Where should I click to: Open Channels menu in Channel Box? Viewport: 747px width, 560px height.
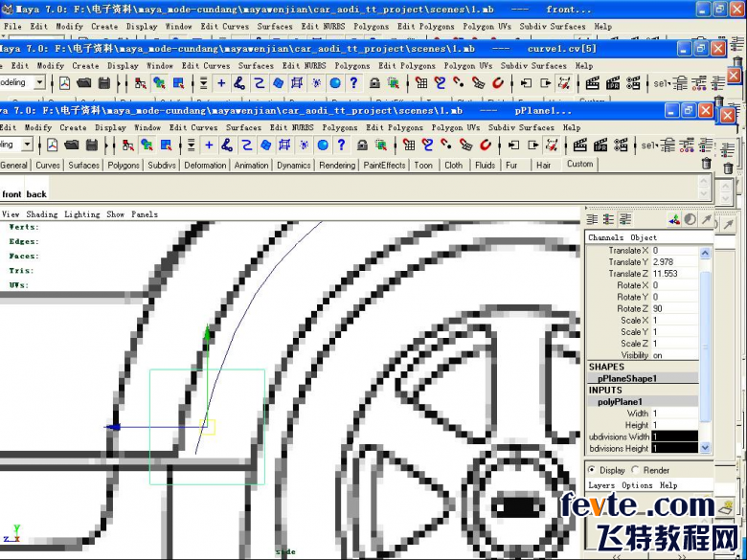(x=605, y=237)
